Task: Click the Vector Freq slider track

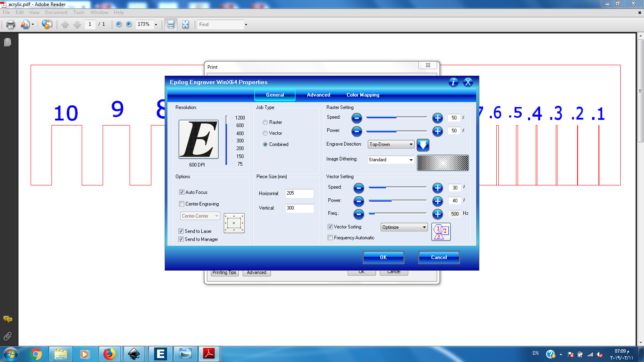Action: tap(397, 214)
